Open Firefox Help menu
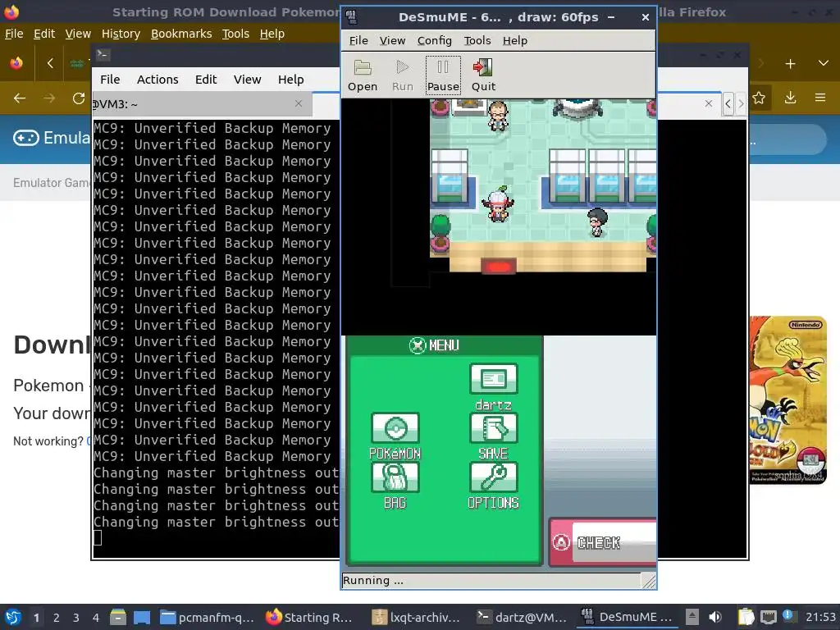The image size is (840, 630). [272, 34]
